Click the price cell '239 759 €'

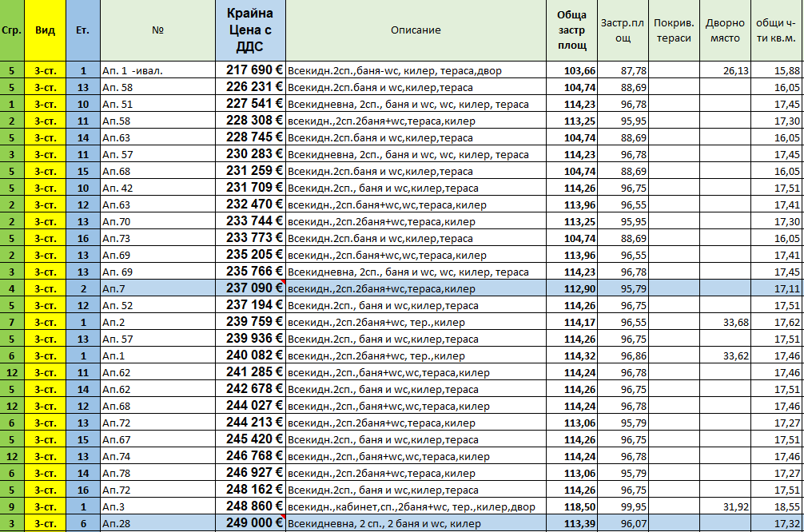point(250,322)
